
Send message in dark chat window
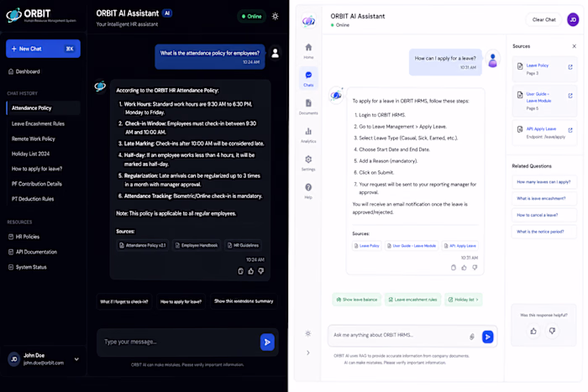coord(267,342)
